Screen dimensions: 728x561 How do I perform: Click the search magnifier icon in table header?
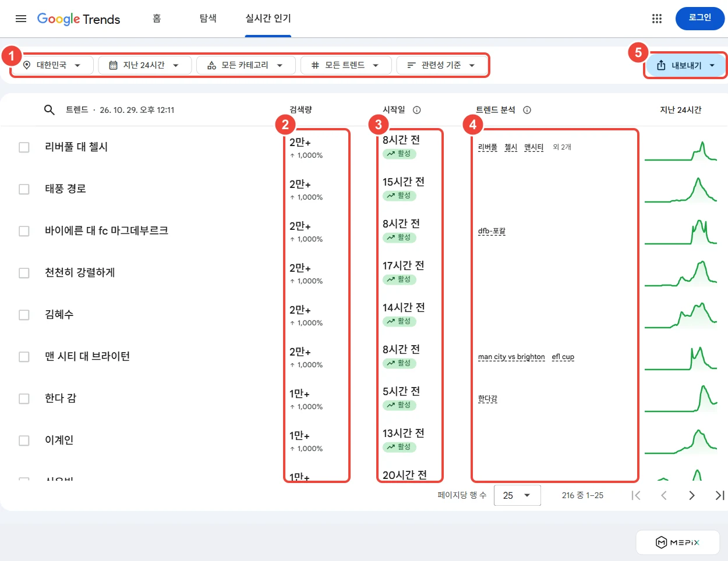[x=50, y=109]
